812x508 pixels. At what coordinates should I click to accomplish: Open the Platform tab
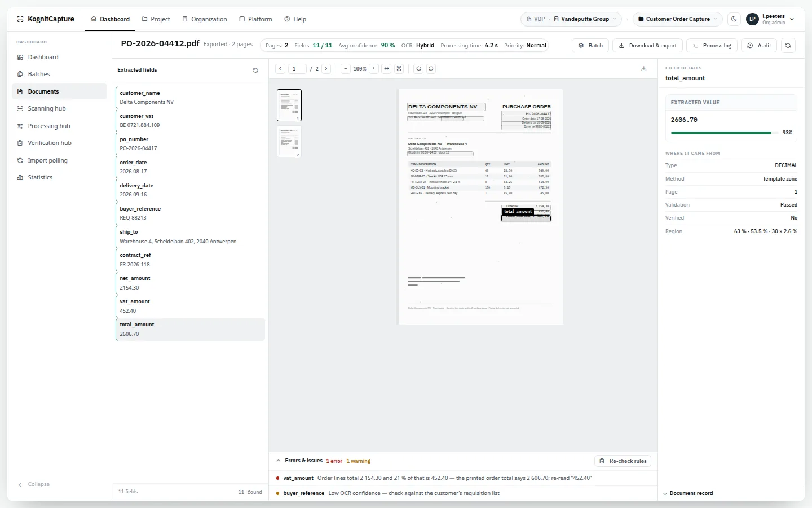click(x=255, y=19)
